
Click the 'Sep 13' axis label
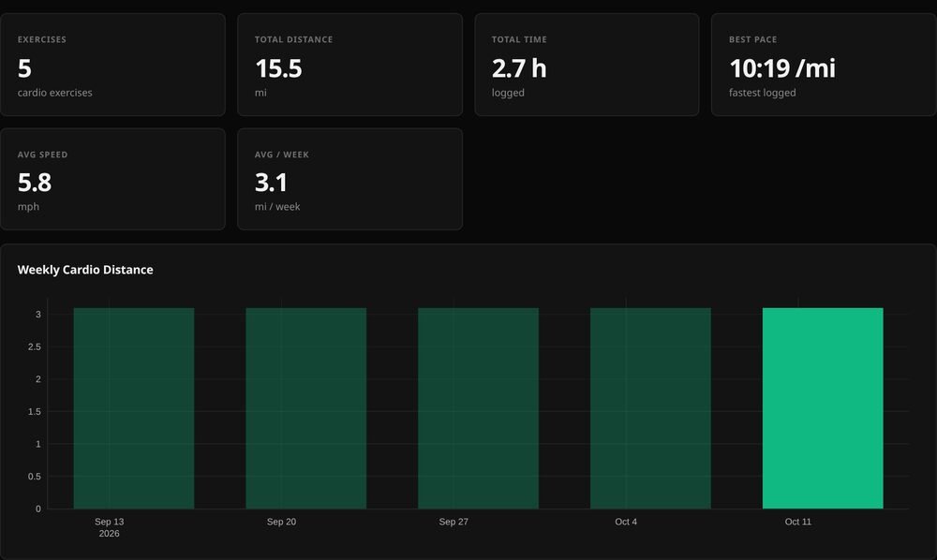[110, 522]
